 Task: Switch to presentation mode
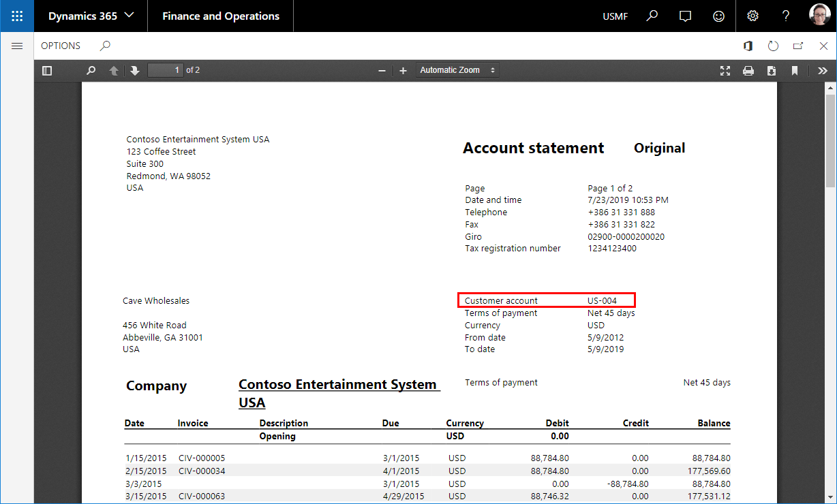point(725,70)
